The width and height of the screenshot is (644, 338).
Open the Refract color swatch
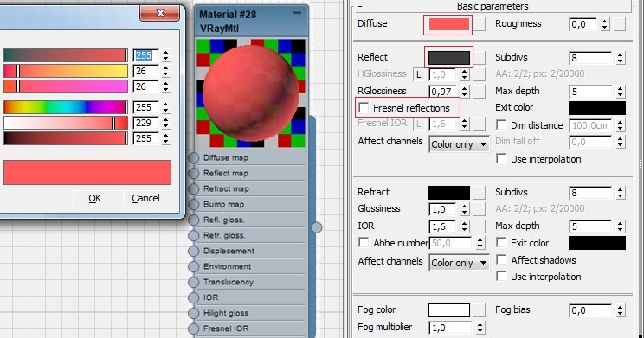[x=449, y=193]
